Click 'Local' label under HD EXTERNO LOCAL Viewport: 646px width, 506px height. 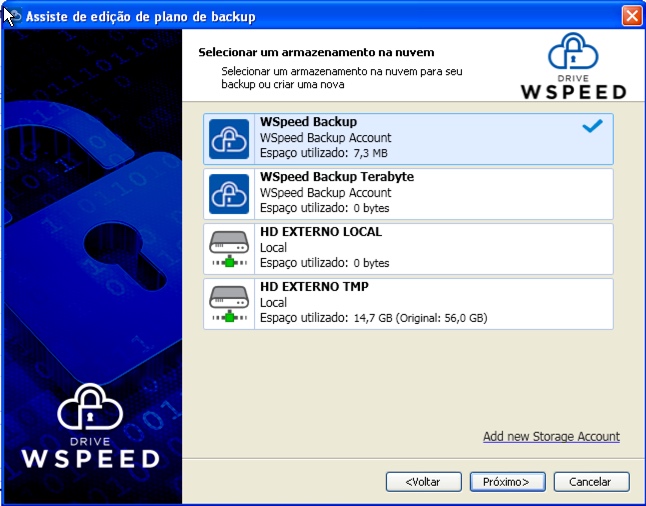tap(273, 248)
